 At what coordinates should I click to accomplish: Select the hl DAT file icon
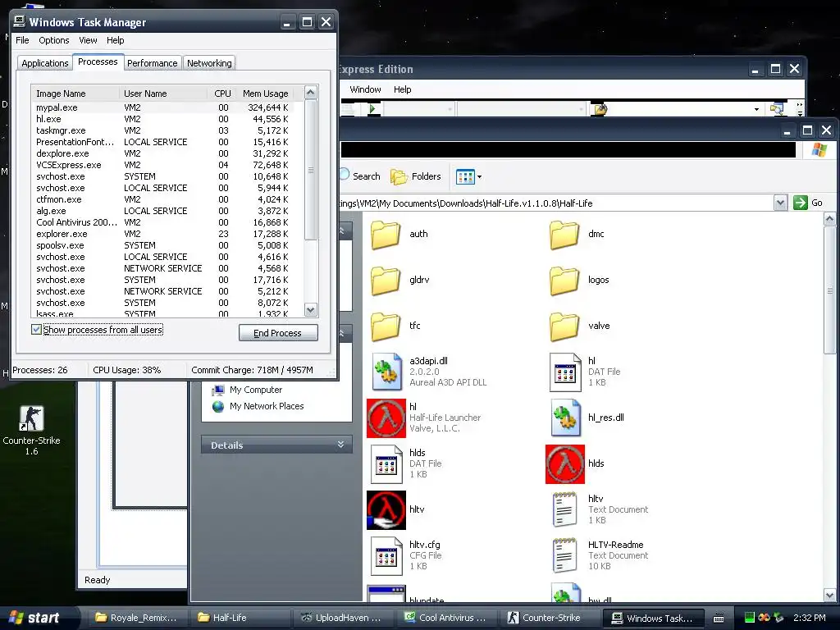565,372
